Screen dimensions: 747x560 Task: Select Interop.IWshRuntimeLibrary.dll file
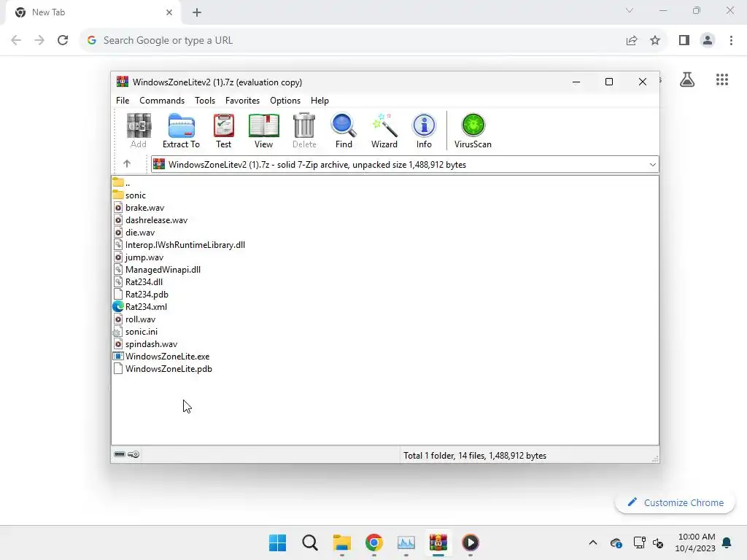[179, 245]
